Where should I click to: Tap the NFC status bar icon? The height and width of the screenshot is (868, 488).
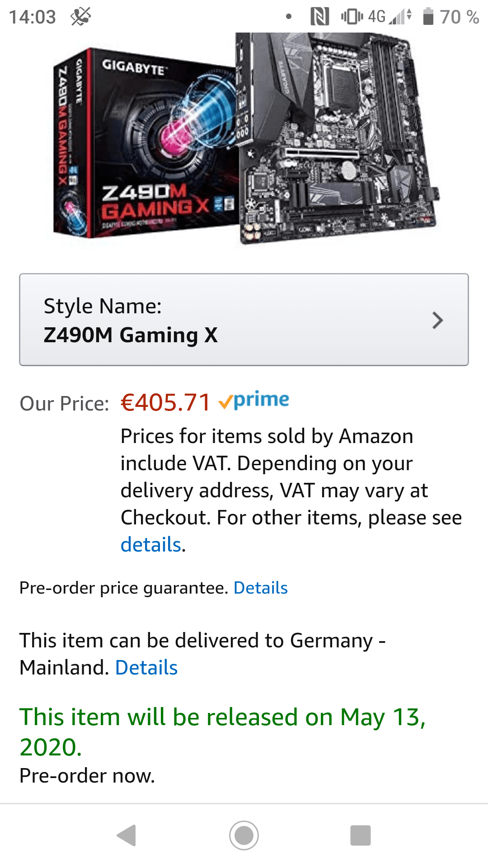[320, 17]
